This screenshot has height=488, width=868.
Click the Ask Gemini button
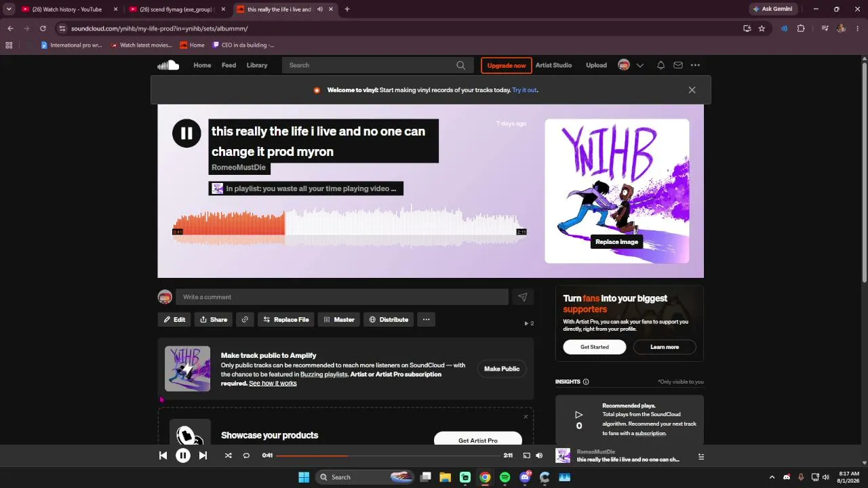click(772, 9)
